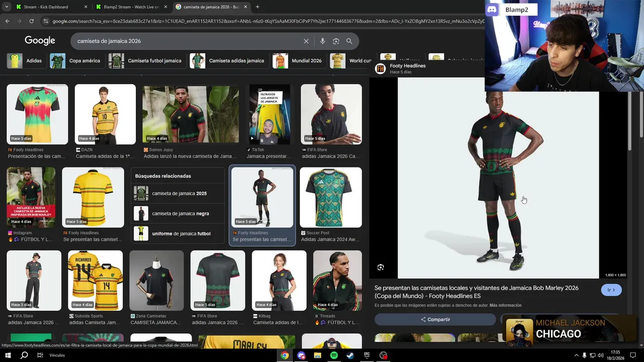Show hidden system tray icons
The height and width of the screenshot is (362, 644).
point(576,355)
